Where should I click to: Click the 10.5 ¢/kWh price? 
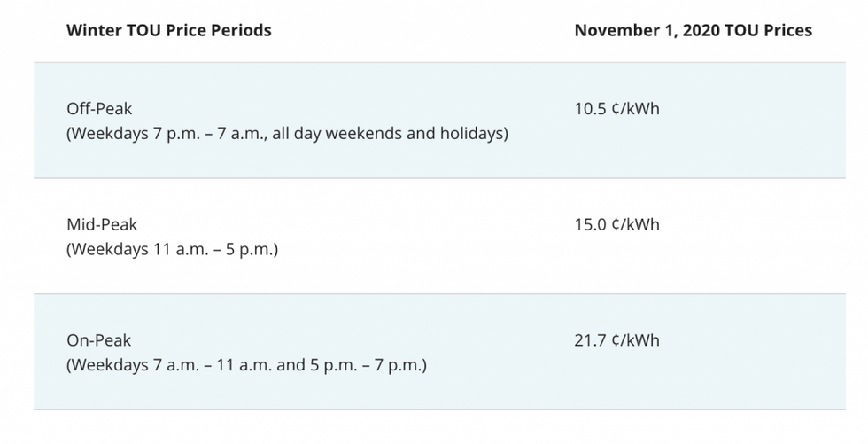coord(616,108)
